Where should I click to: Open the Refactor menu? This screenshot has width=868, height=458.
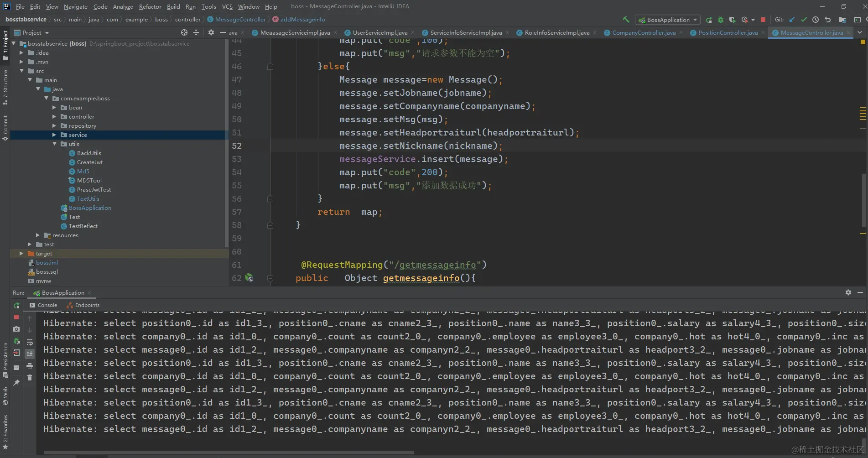[150, 6]
